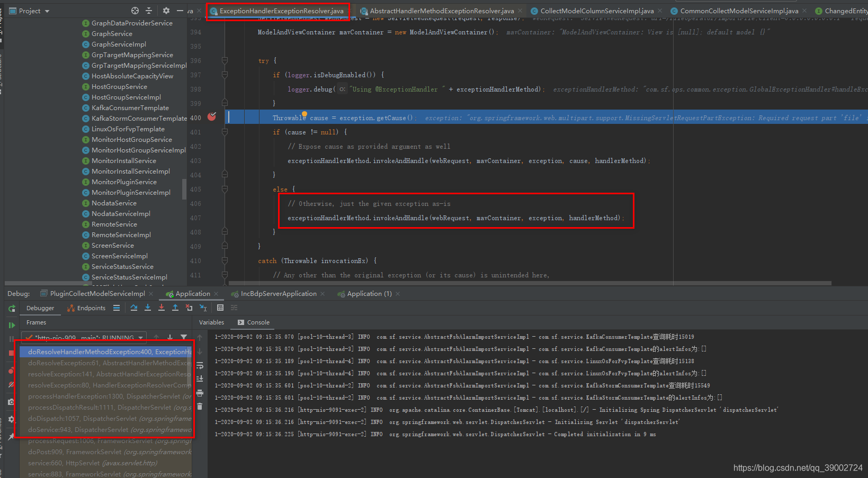Resume program execution
The height and width of the screenshot is (478, 868).
point(12,325)
